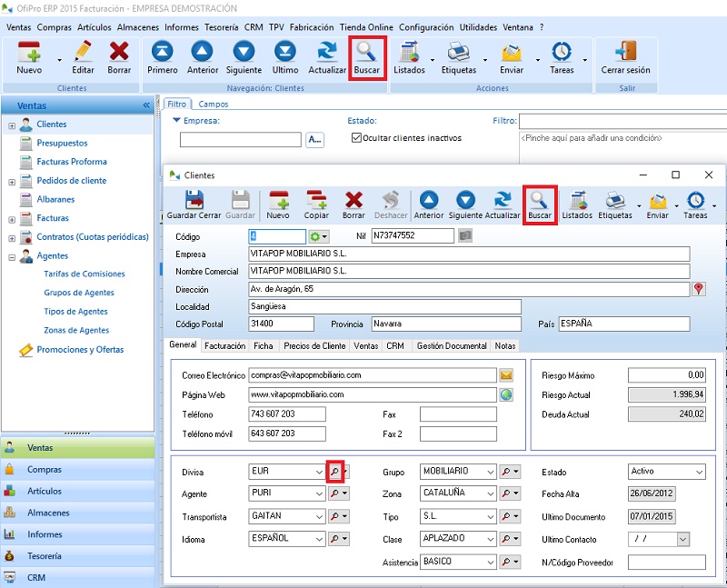Expand the Clientes tree node in sidebar
The image size is (727, 588).
pos(12,125)
